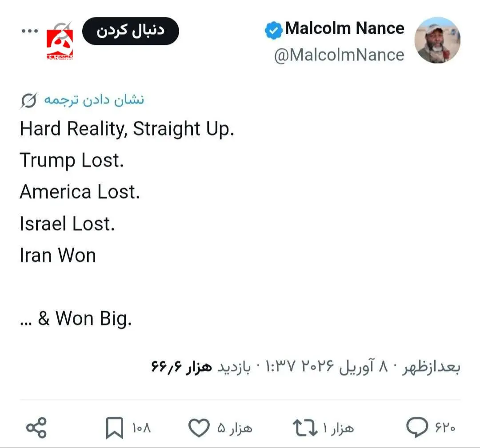Open Malcolm Nance's profile avatar
Screen dimensions: 480x448
coord(437,40)
